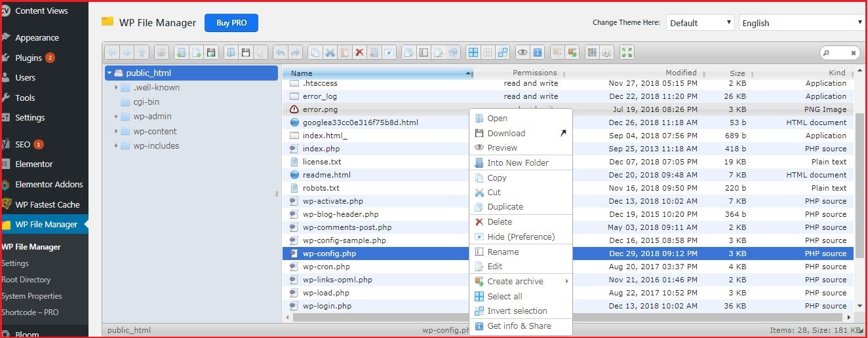Open the Change Theme dropdown showing Default
This screenshot has width=868, height=338.
700,22
